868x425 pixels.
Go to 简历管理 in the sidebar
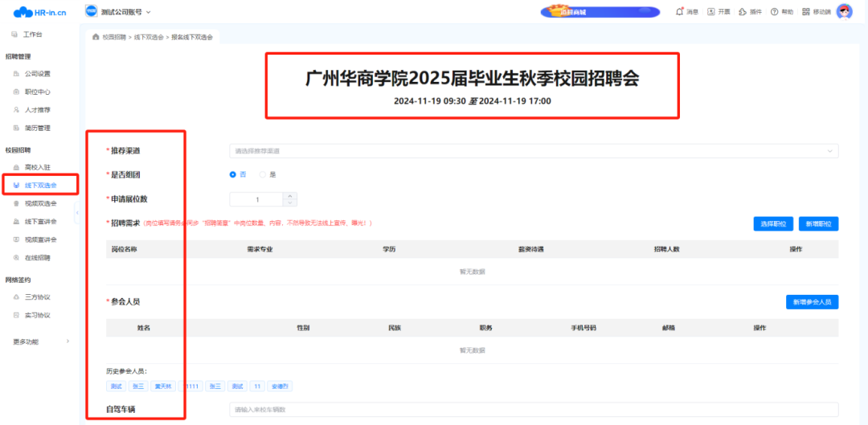pos(37,128)
